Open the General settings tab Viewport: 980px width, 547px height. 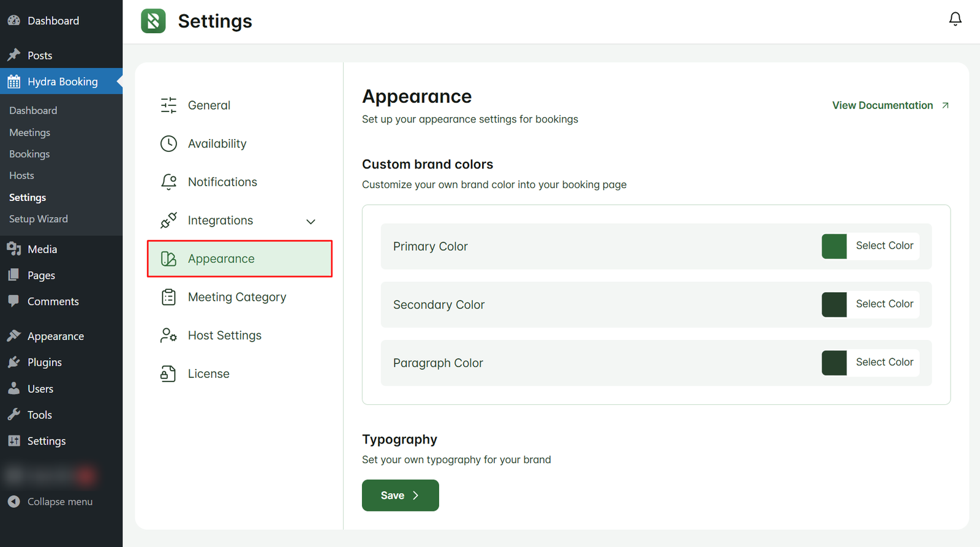tap(239, 105)
